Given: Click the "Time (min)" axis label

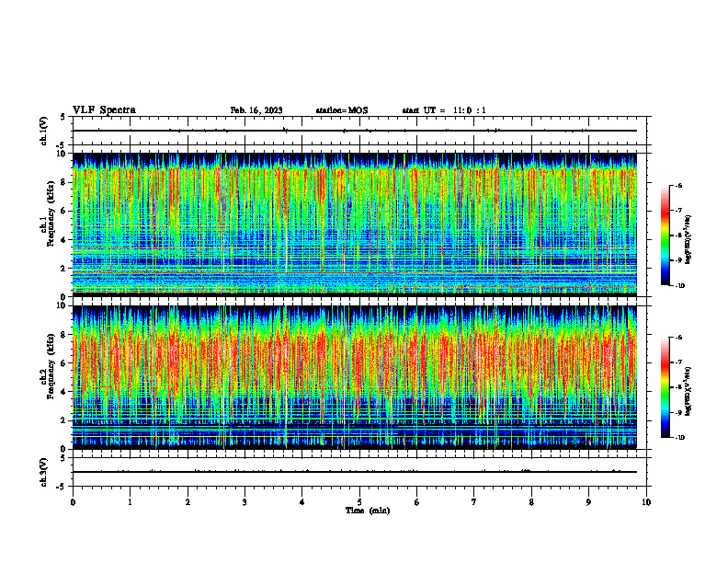Looking at the screenshot, I should coord(368,511).
